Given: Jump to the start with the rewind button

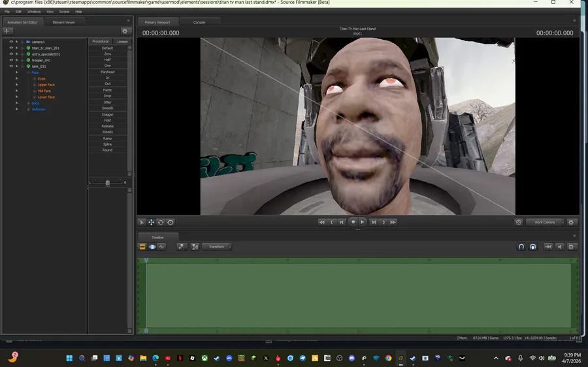Looking at the screenshot, I should point(321,222).
